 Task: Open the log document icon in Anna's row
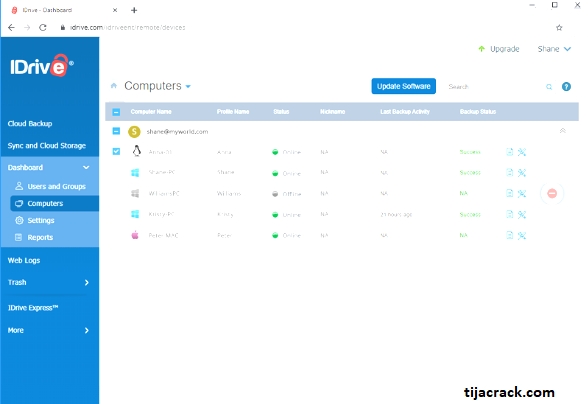(x=510, y=152)
